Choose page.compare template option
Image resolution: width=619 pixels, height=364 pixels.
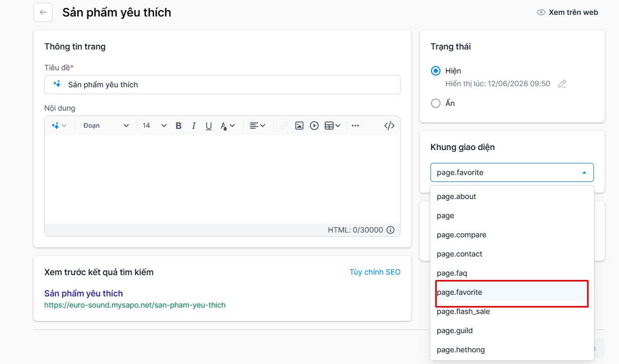[512, 235]
